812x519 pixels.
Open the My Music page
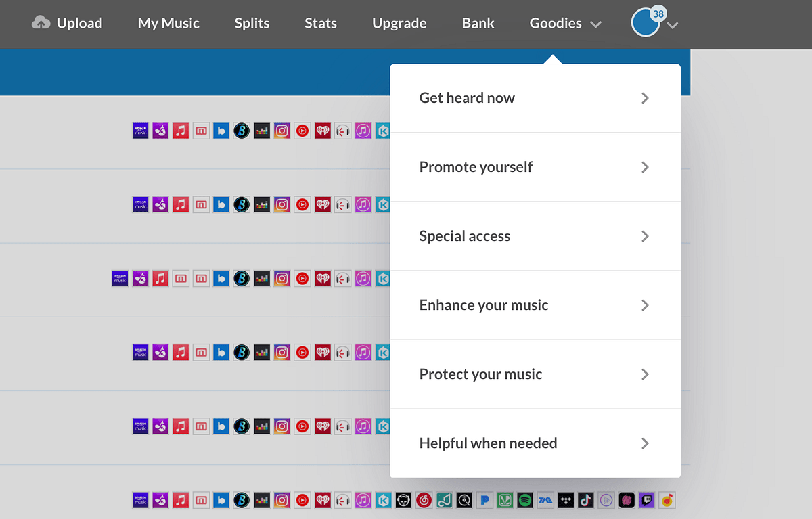[x=168, y=23]
